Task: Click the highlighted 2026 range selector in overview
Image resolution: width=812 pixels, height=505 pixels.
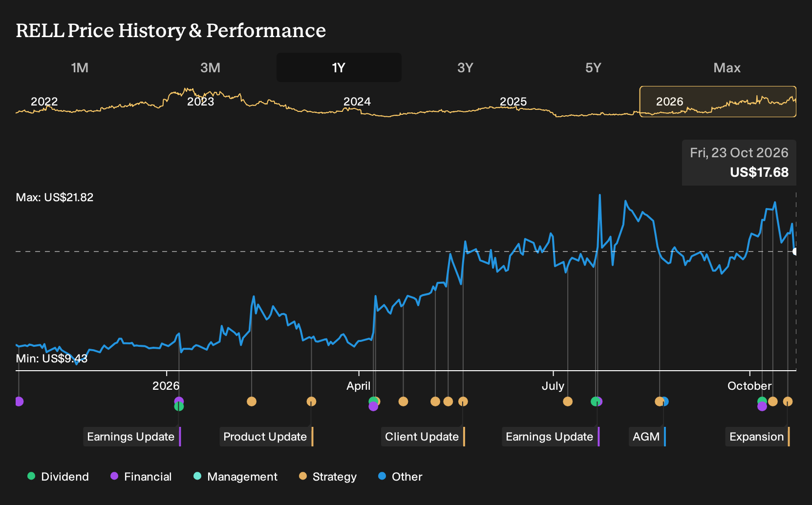Action: coord(718,102)
